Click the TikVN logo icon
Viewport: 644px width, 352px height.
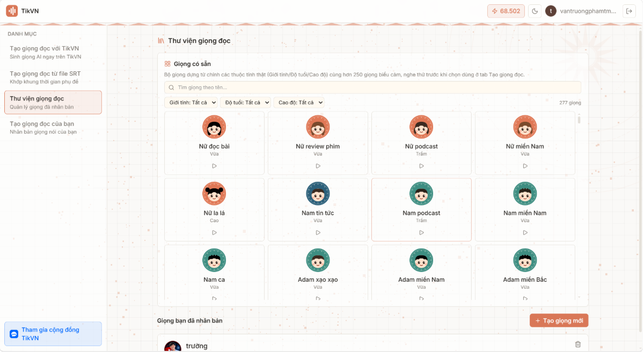click(x=12, y=11)
